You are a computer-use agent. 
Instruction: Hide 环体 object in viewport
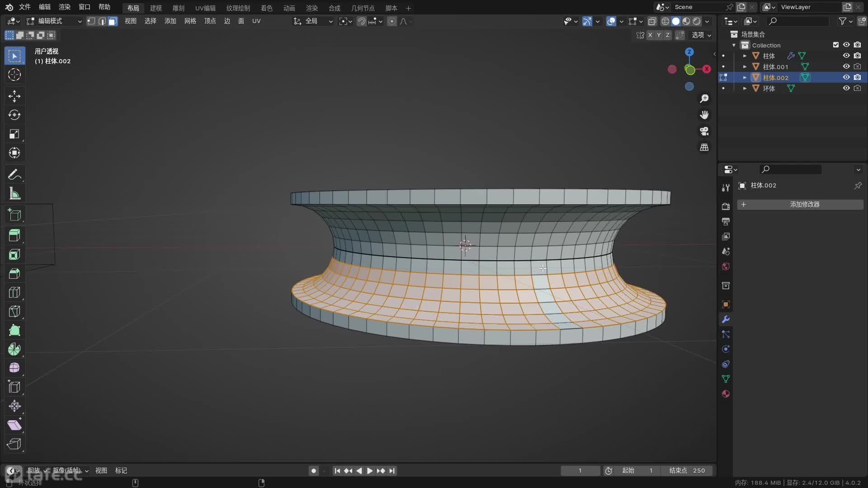click(x=846, y=88)
